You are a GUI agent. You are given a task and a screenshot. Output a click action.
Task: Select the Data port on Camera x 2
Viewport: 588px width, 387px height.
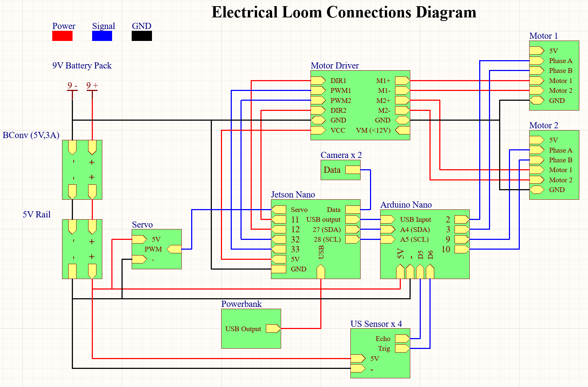353,170
